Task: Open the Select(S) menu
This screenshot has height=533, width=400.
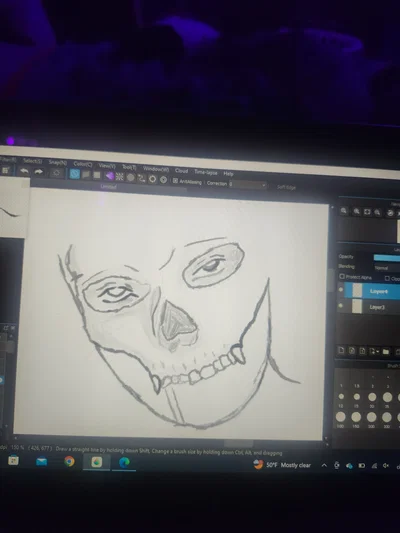Action: 33,161
